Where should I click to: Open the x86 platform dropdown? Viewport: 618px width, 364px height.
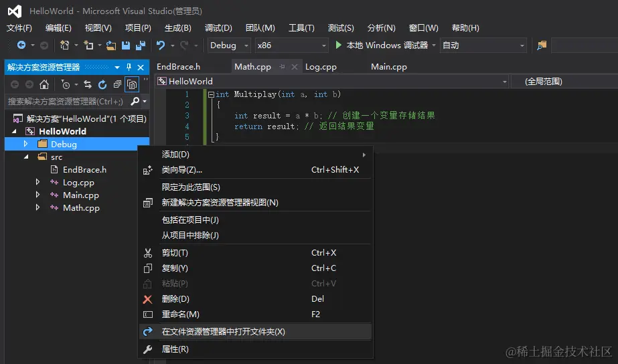292,45
